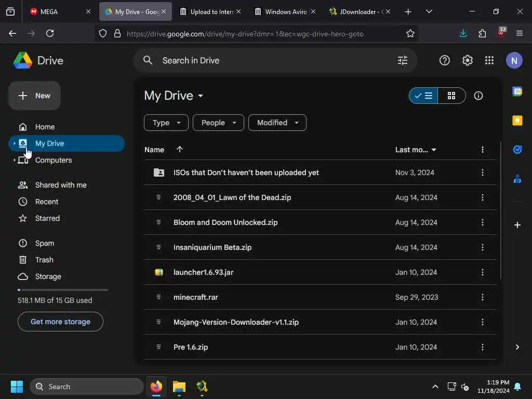Expand Computers tree arrow
This screenshot has width=532, height=399.
[x=14, y=160]
